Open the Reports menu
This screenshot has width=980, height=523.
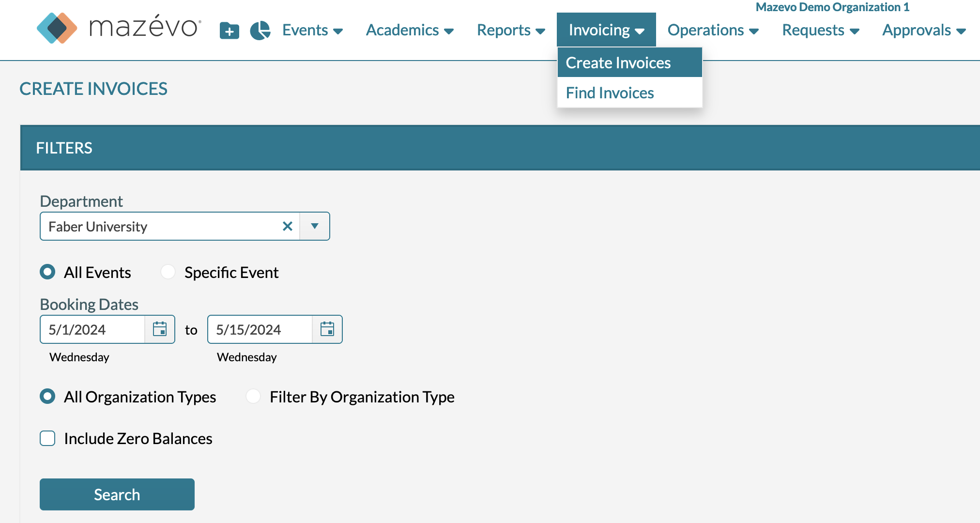[x=509, y=30]
